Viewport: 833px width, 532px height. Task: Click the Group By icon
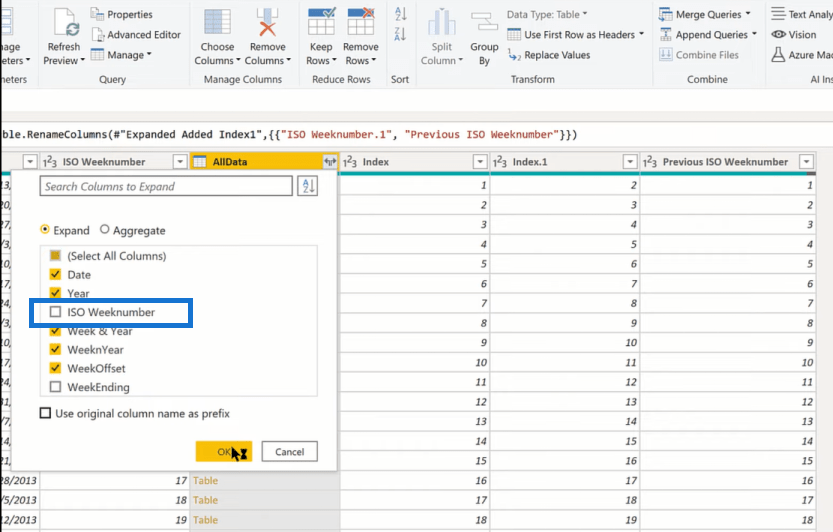point(484,22)
